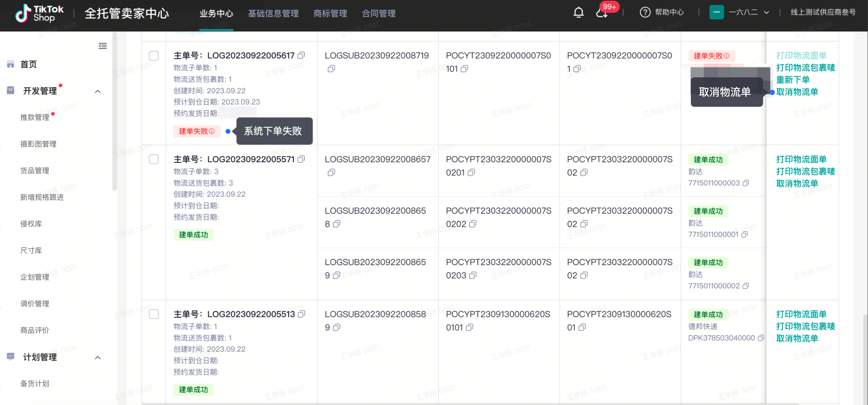
Task: Switch to the 商标管理 tab
Action: [x=330, y=13]
